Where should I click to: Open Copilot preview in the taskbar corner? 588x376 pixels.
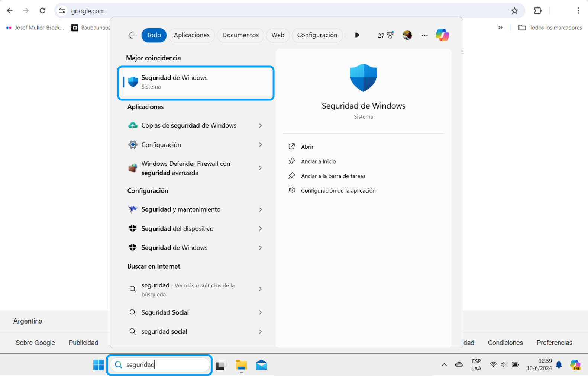coord(575,365)
